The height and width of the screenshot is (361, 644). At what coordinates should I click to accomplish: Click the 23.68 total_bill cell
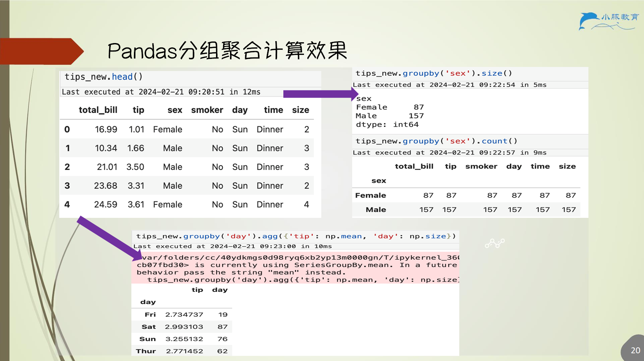106,186
